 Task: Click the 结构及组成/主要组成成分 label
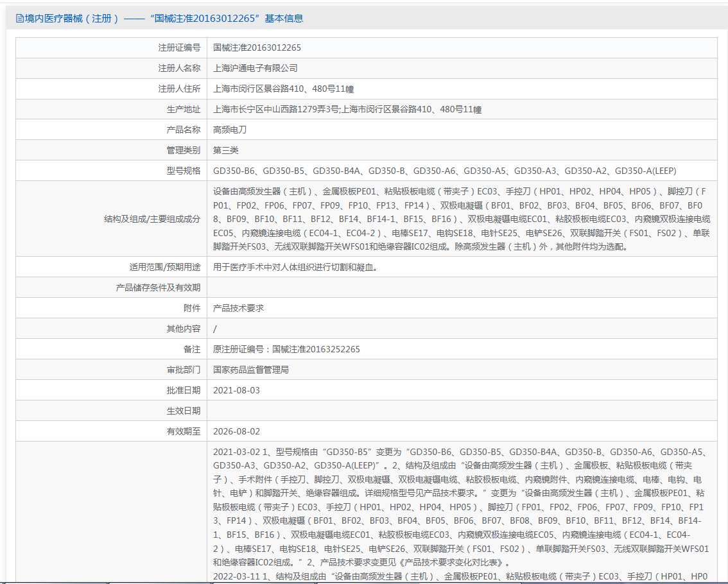click(152, 219)
